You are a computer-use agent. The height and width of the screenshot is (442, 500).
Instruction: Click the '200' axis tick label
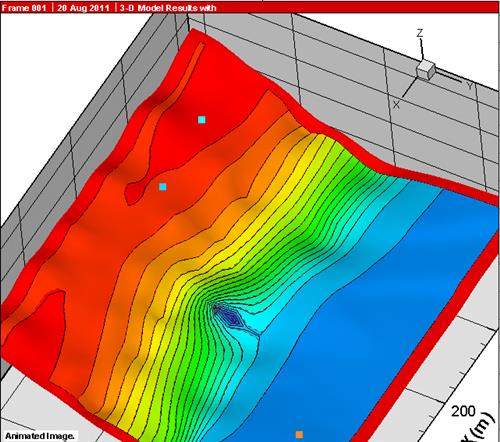pyautogui.click(x=463, y=411)
